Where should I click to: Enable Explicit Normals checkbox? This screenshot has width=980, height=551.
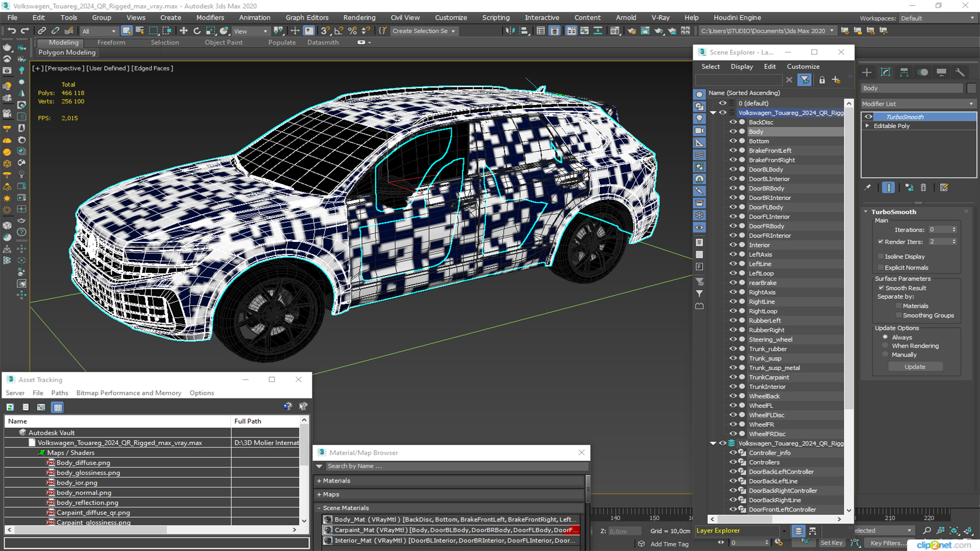880,268
